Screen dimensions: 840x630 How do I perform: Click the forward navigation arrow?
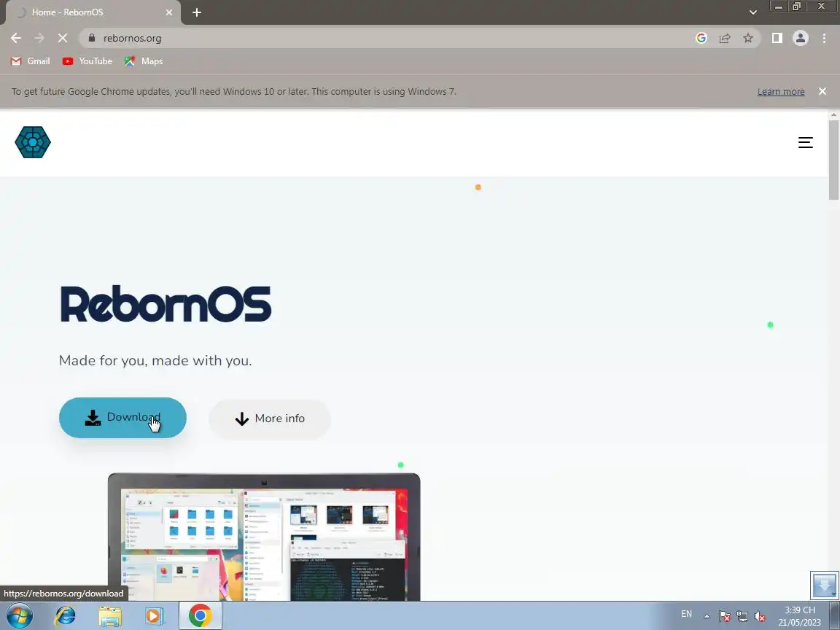(x=39, y=38)
